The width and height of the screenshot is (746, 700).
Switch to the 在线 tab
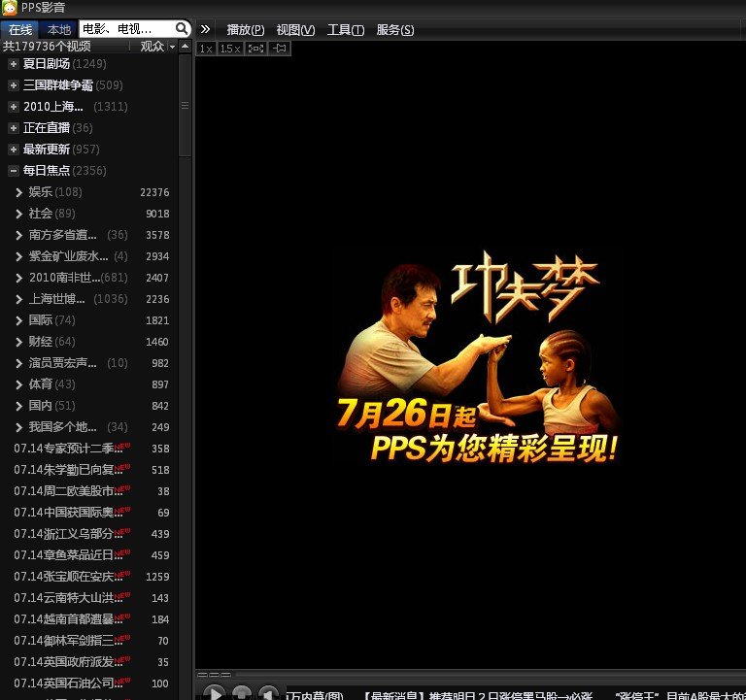(x=20, y=29)
